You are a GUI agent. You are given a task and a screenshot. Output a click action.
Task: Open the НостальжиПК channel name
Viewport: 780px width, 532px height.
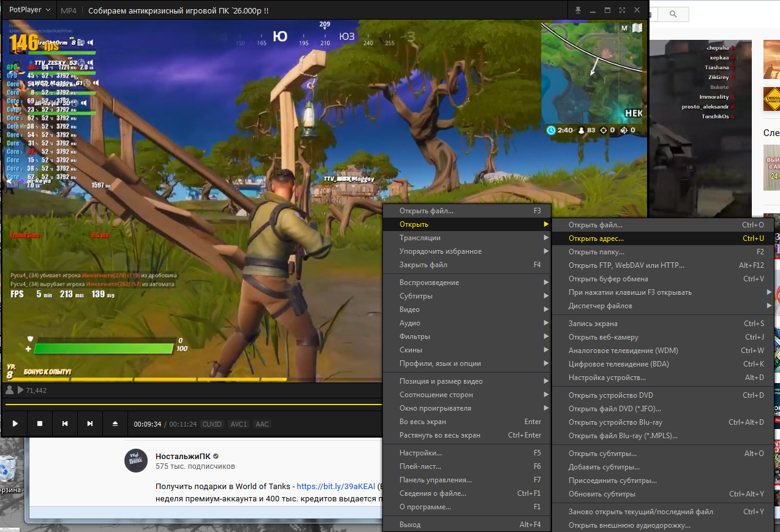point(183,457)
